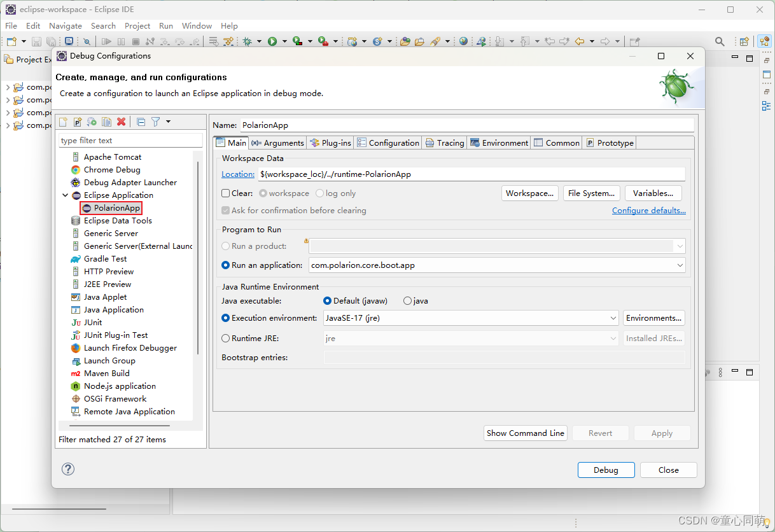The height and width of the screenshot is (532, 775).
Task: Click the Skip All Breakpoints icon
Action: click(x=87, y=41)
